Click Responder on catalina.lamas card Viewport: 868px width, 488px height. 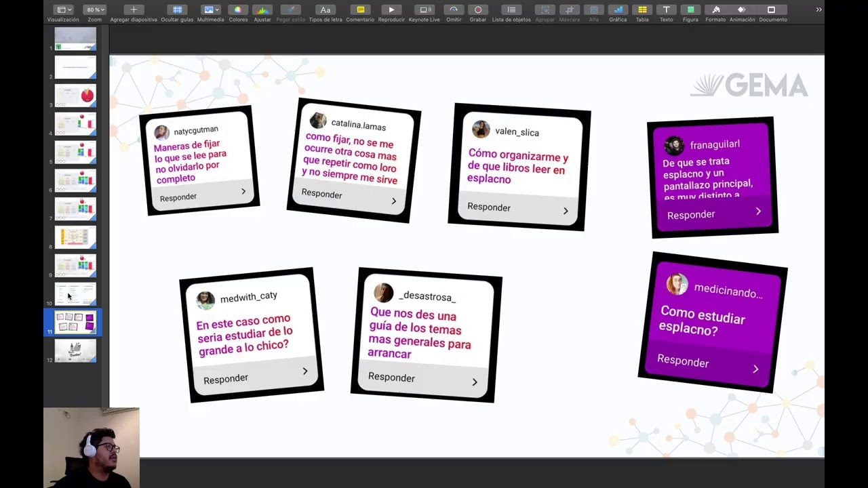tap(321, 194)
